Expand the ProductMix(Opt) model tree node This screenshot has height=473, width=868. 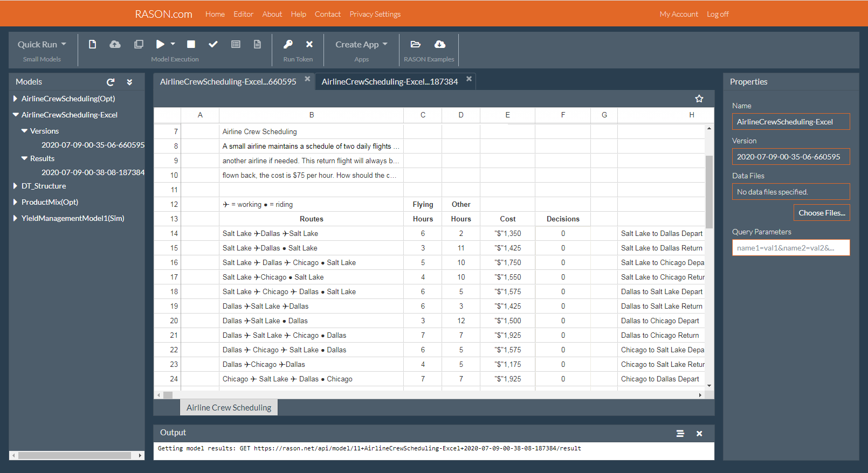[16, 202]
